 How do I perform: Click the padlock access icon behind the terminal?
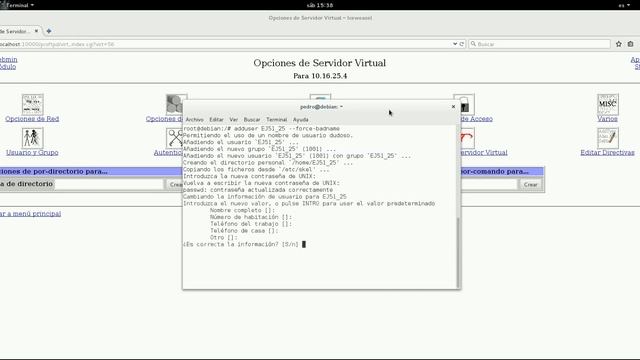[x=467, y=104]
